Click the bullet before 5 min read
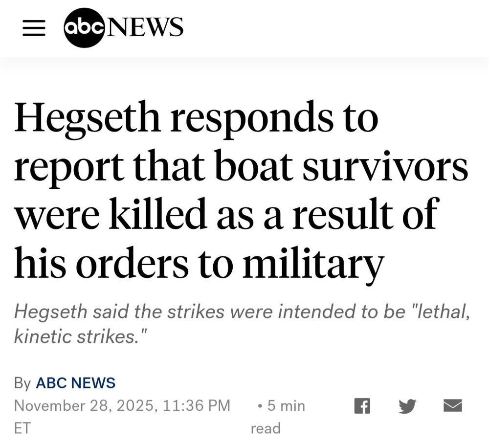 point(259,405)
